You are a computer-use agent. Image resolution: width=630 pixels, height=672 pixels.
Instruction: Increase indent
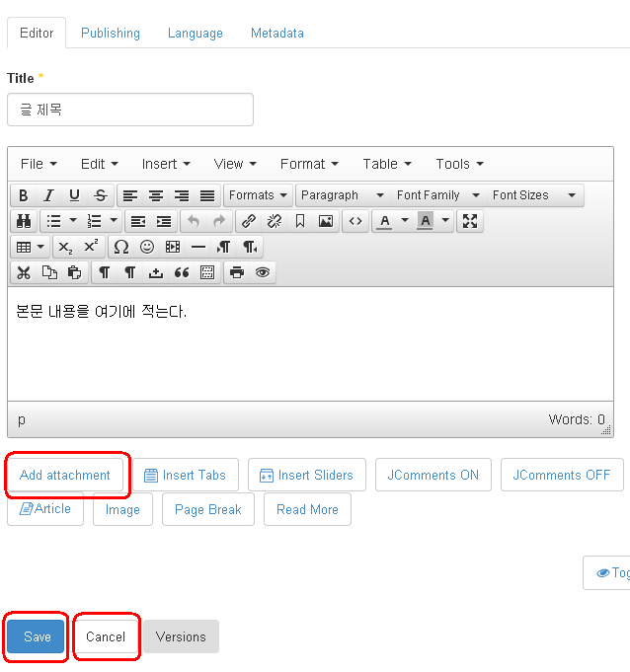click(x=164, y=221)
